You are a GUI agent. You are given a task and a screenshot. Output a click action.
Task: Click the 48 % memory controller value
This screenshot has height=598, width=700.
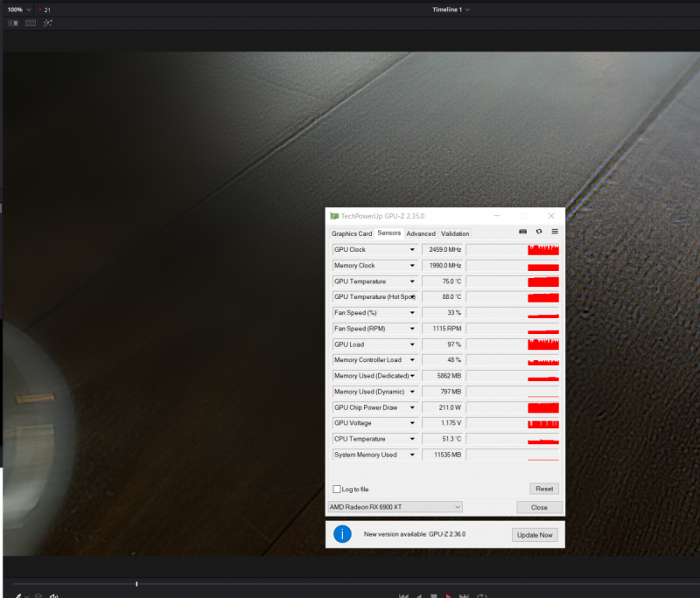[443, 360]
